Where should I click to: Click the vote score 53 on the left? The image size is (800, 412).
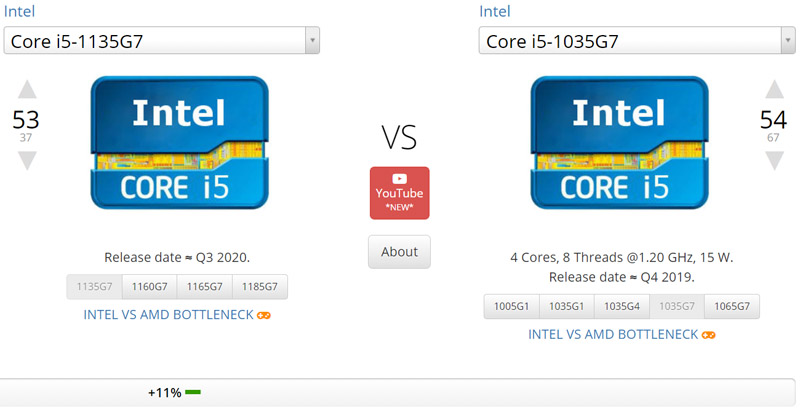click(26, 120)
